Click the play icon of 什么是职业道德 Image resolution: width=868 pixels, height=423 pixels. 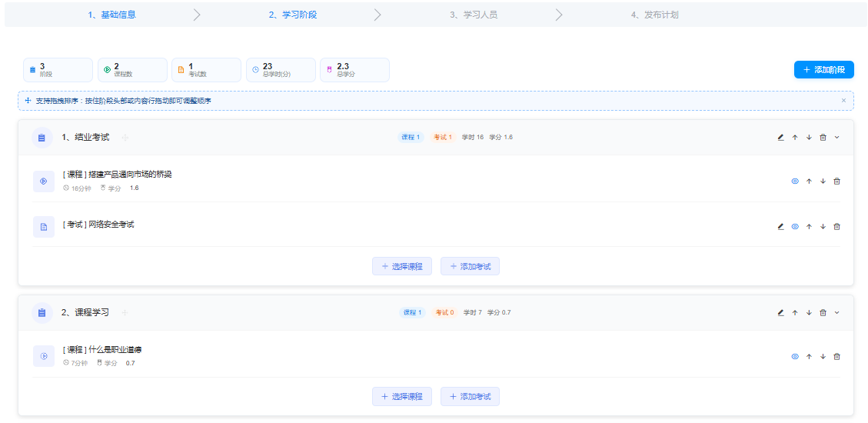coord(44,356)
